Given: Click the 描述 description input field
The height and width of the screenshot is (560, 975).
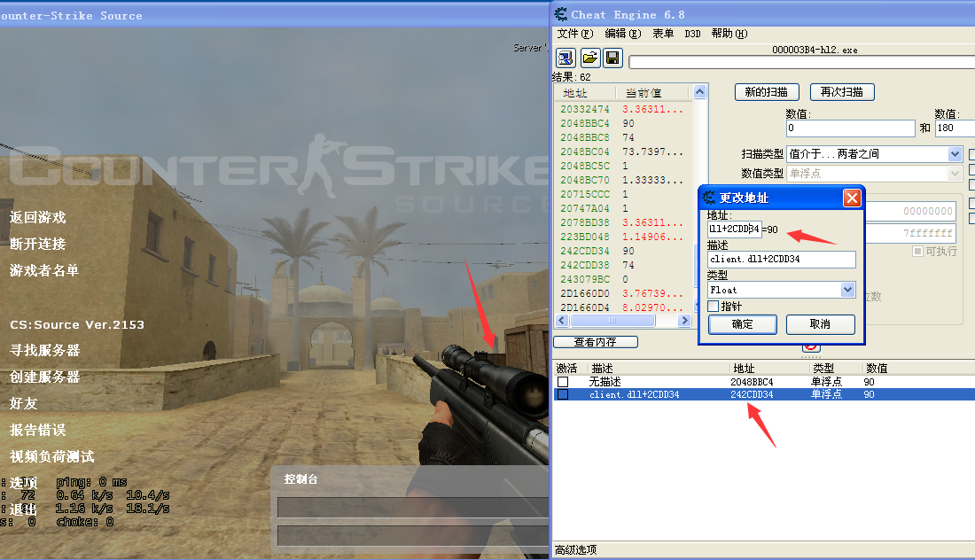Looking at the screenshot, I should (x=782, y=260).
